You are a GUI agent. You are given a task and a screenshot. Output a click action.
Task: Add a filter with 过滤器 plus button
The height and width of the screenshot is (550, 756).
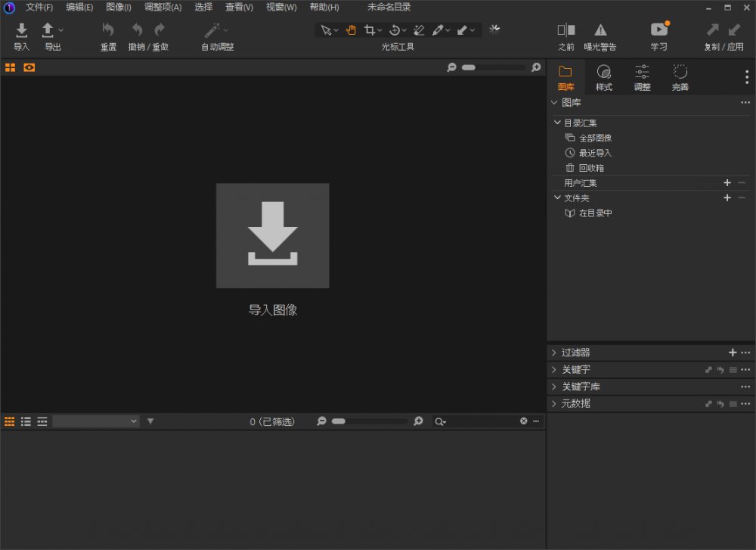point(733,353)
